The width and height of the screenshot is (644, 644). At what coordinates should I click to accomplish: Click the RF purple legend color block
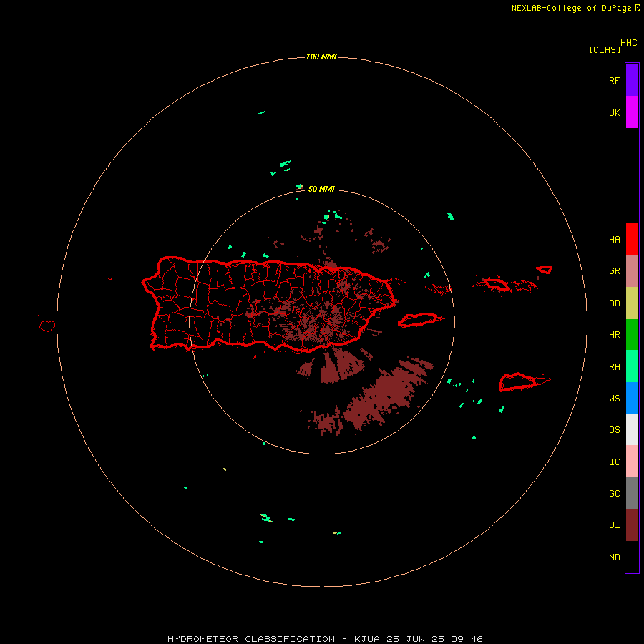(632, 80)
